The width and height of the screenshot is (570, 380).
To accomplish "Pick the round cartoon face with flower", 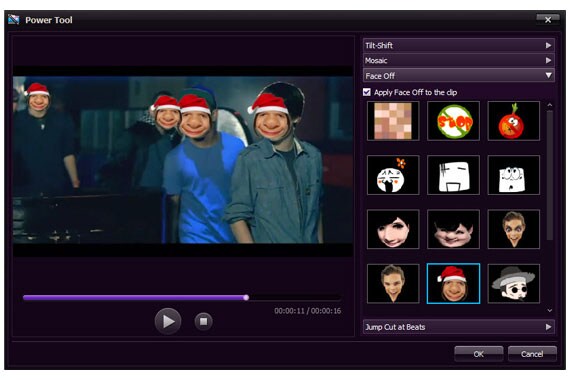I will click(x=393, y=175).
